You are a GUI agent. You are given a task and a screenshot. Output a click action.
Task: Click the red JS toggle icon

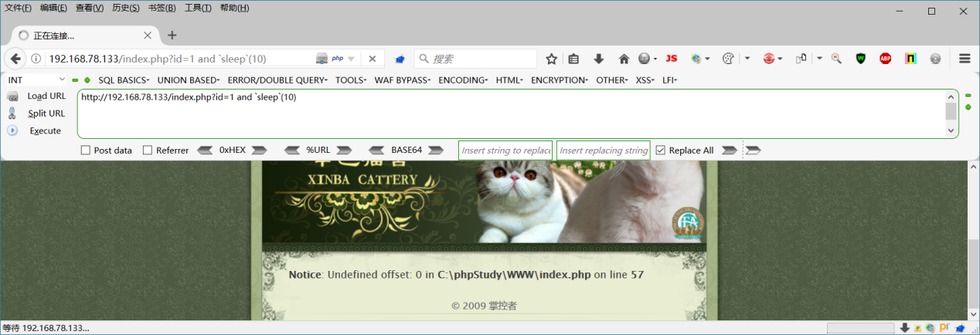pos(672,59)
